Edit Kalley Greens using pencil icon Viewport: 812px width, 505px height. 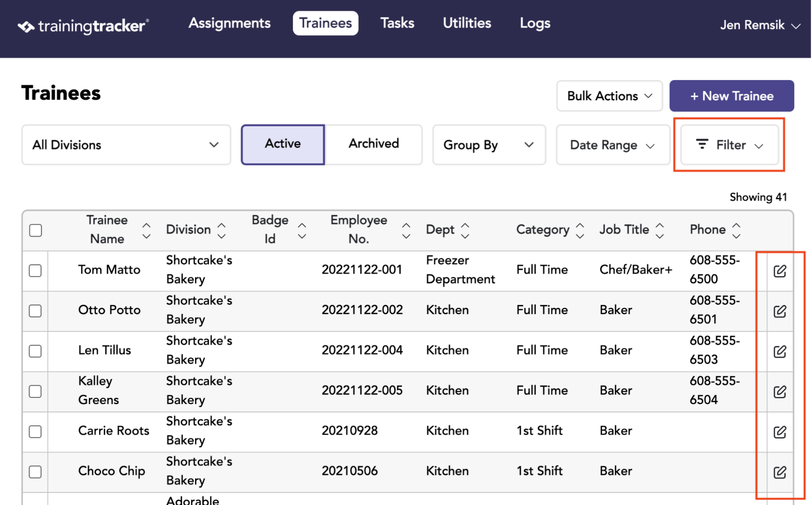click(x=780, y=391)
